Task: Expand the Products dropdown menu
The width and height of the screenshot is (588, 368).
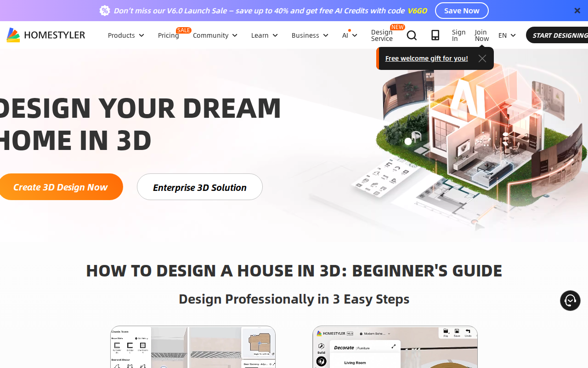Action: tap(125, 35)
